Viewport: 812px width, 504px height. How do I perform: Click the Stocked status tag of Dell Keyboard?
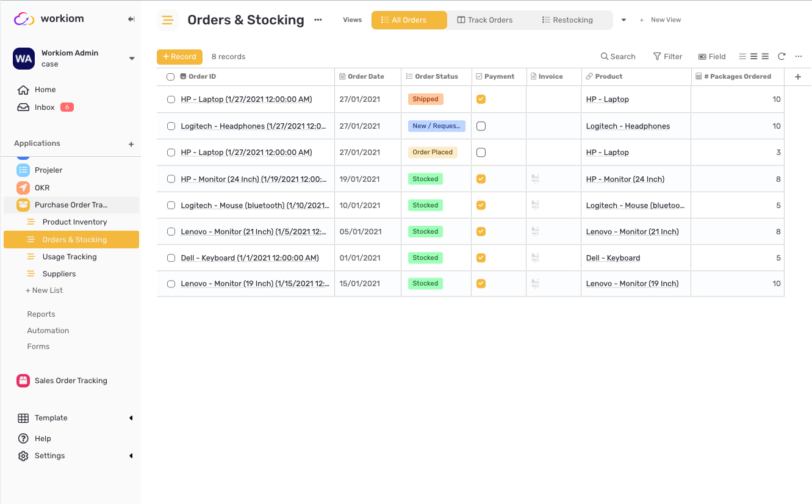pos(425,257)
